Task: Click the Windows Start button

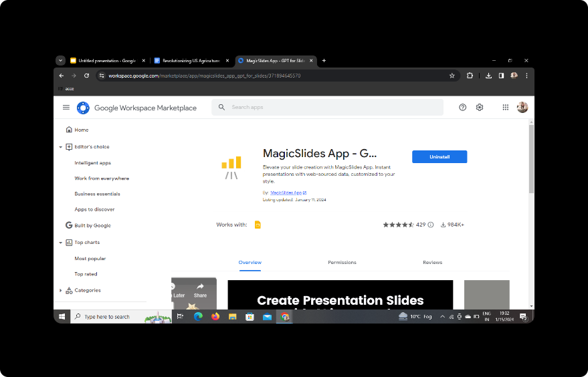Action: 62,317
